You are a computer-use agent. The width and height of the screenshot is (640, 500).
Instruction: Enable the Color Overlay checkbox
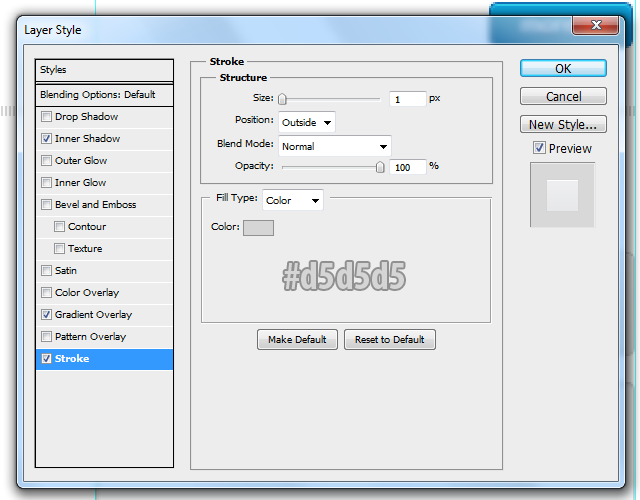click(x=47, y=293)
